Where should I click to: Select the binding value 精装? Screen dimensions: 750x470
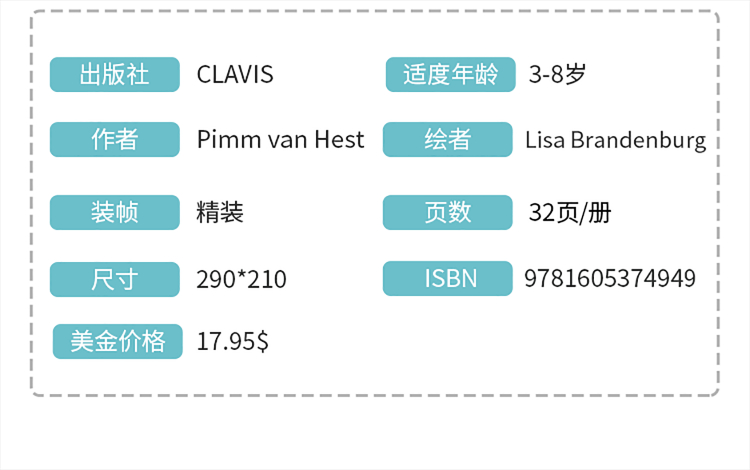220,212
